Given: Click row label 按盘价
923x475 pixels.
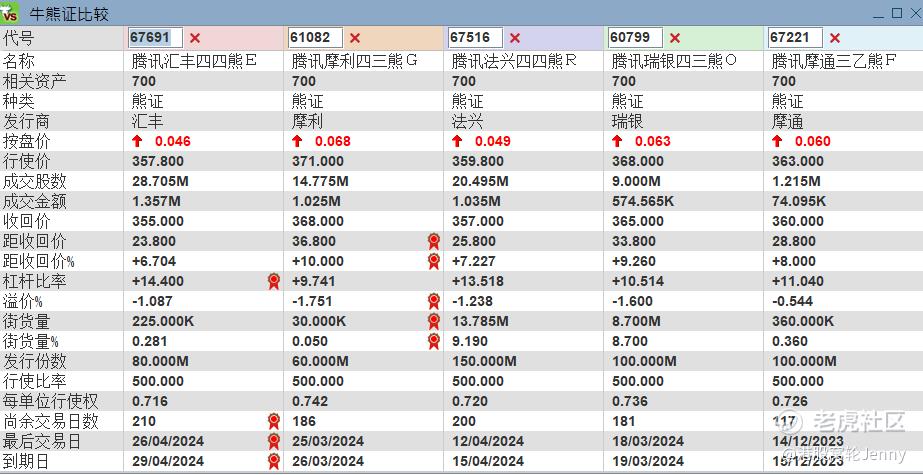Looking at the screenshot, I should coord(26,141).
